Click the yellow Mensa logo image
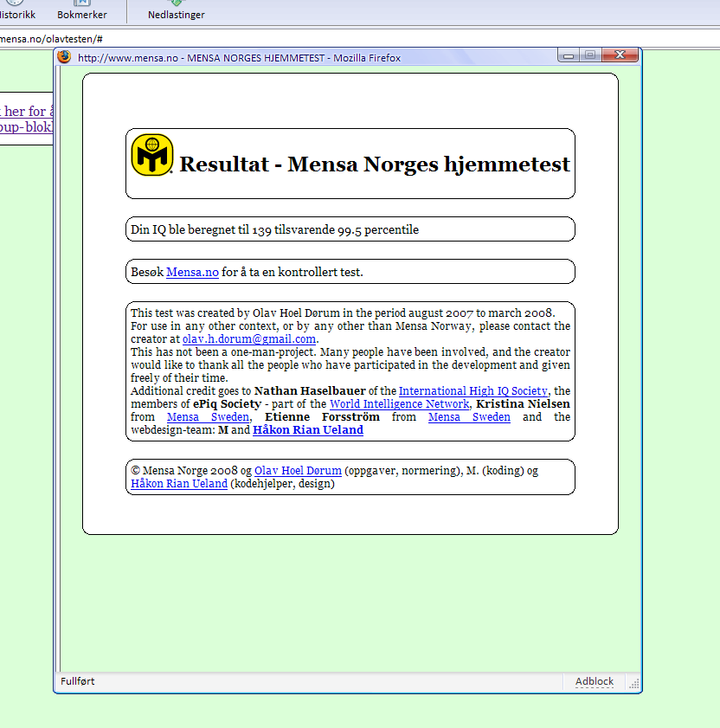 click(x=152, y=155)
